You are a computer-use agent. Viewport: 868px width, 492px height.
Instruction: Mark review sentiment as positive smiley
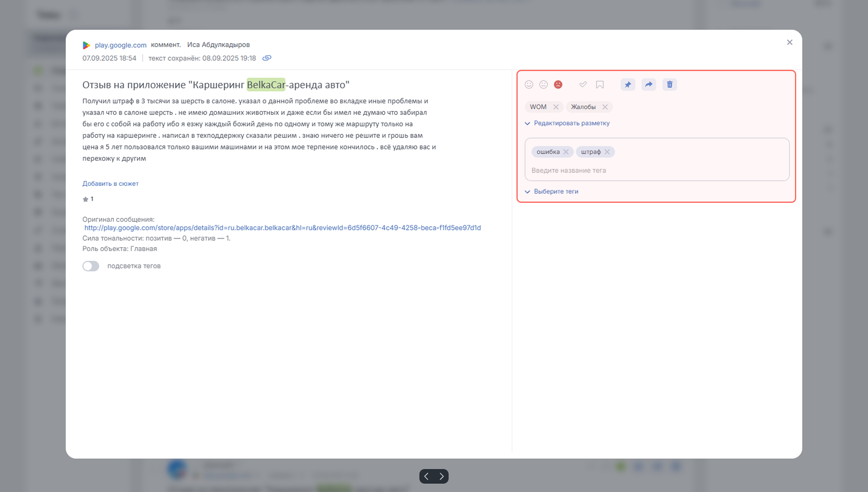tap(529, 84)
